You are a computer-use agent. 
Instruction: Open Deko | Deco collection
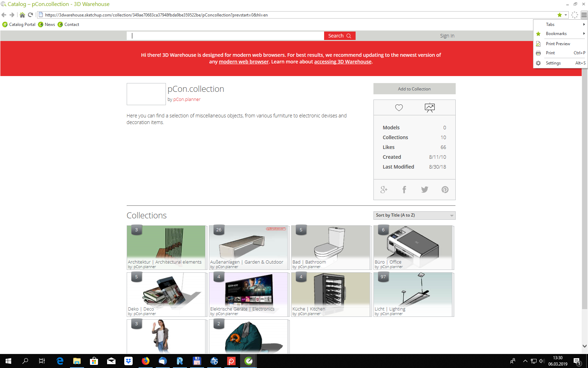coord(166,294)
